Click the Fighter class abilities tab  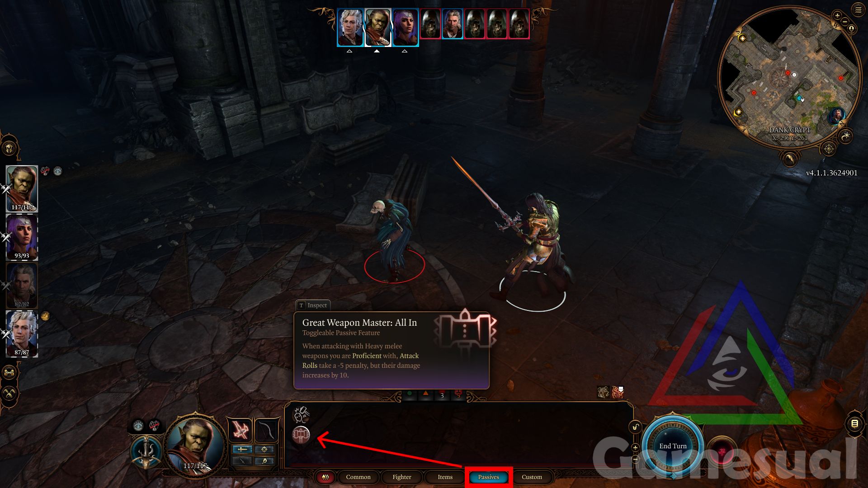tap(400, 477)
